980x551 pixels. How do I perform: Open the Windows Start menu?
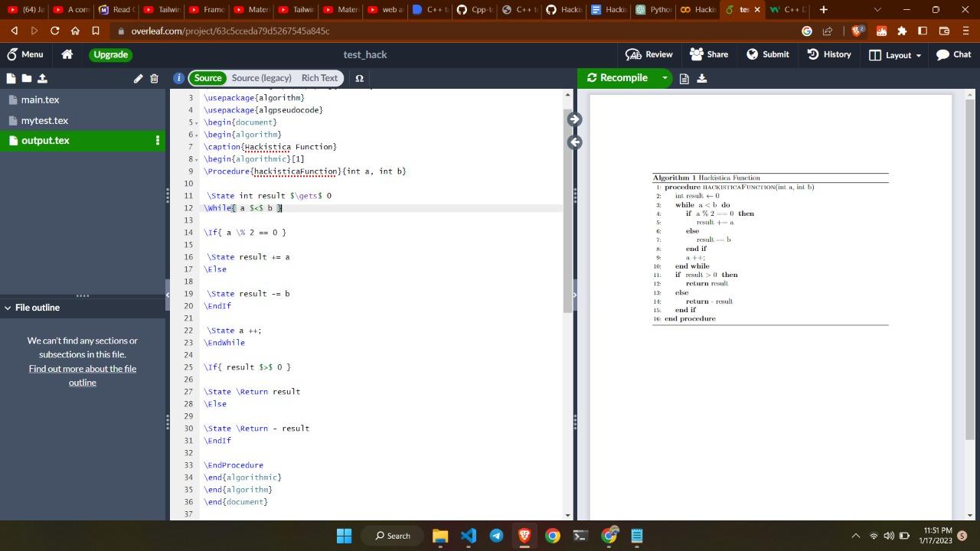click(x=344, y=536)
